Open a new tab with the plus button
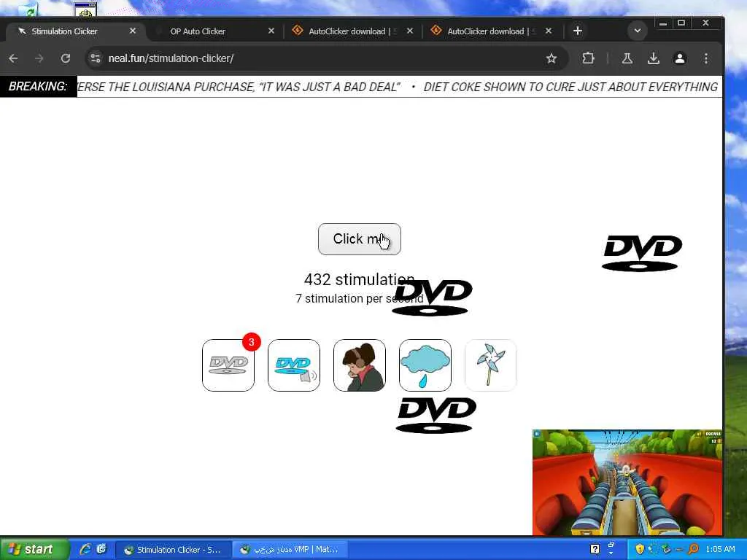Image resolution: width=747 pixels, height=560 pixels. [x=578, y=31]
